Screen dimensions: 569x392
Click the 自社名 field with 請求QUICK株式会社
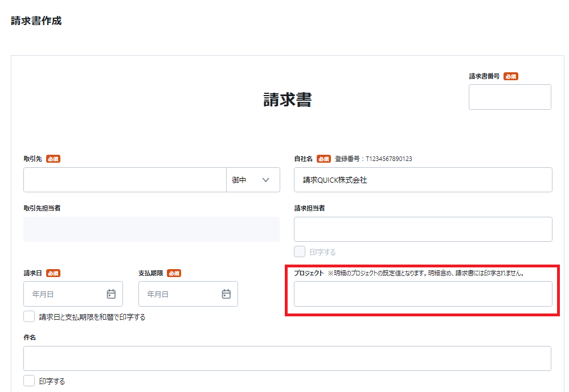pyautogui.click(x=423, y=180)
